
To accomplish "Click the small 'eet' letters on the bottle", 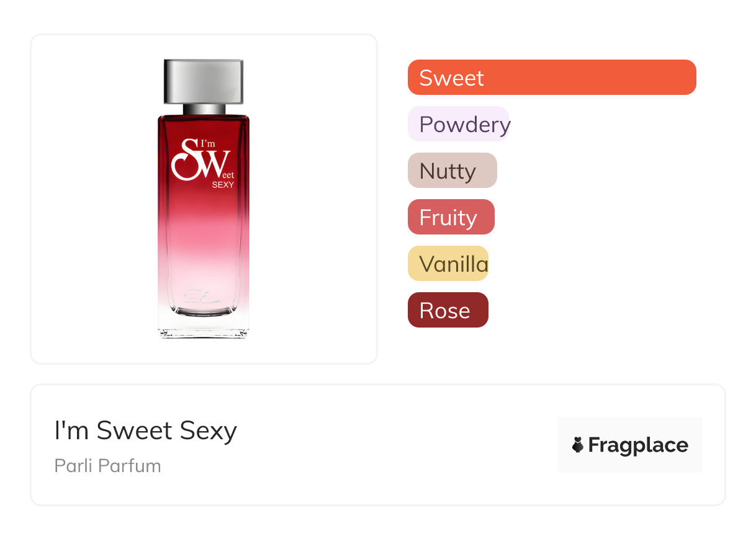I will 228,176.
